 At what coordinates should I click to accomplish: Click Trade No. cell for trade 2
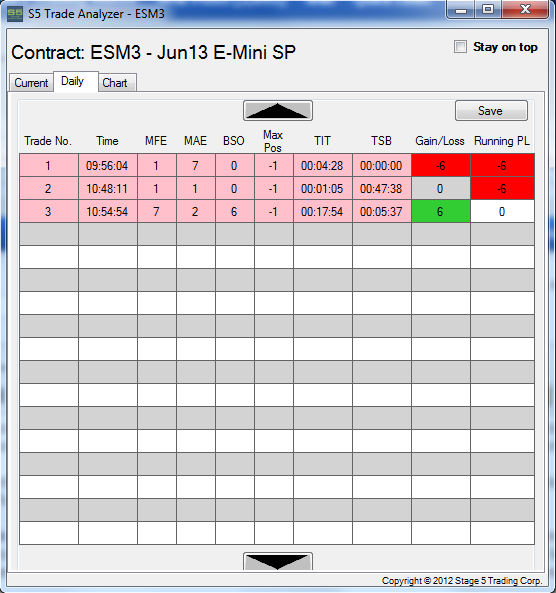(49, 188)
